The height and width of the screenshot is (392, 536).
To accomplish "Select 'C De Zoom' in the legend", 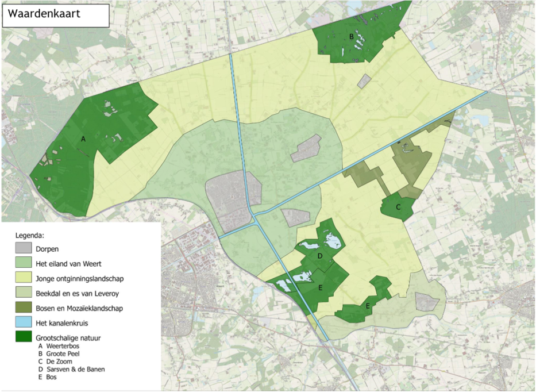I will pyautogui.click(x=56, y=362).
